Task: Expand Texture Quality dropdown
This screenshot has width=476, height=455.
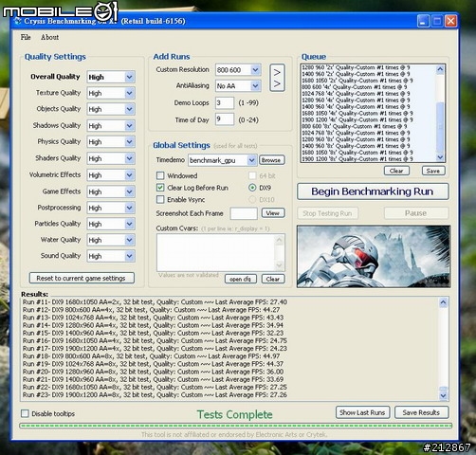Action: [x=129, y=93]
